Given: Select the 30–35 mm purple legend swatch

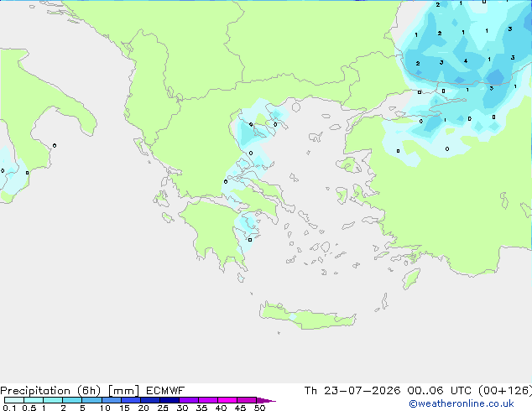Looking at the screenshot, I should 188,400.
